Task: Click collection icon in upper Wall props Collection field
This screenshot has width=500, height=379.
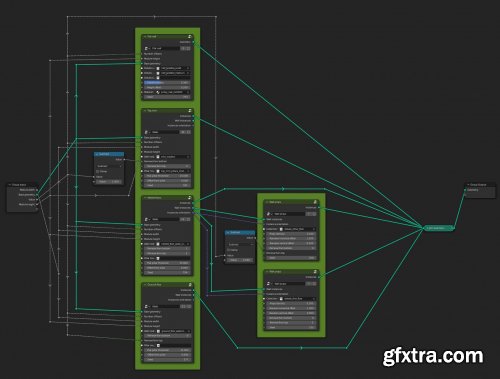Action: coord(281,229)
